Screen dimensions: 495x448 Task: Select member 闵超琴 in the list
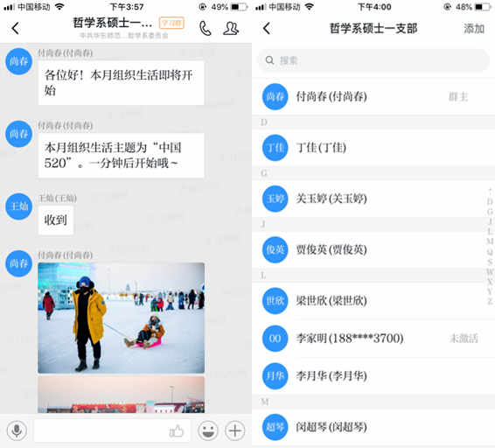click(373, 427)
